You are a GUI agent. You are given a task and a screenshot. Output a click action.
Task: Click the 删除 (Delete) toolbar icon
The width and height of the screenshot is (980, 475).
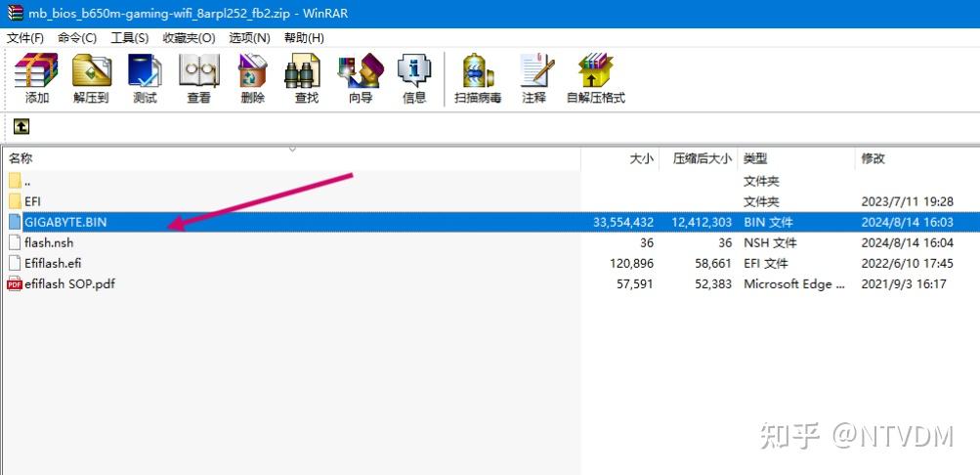pyautogui.click(x=252, y=70)
